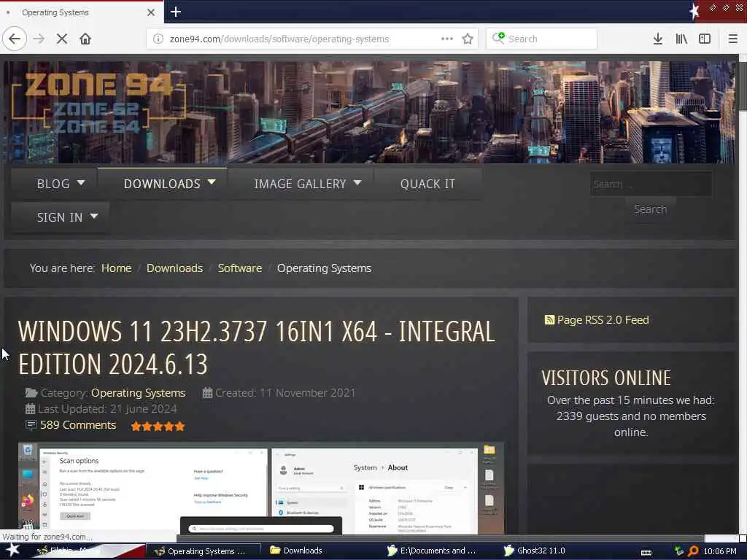This screenshot has width=747, height=560.
Task: Stop loading the page with the X button
Action: (62, 39)
